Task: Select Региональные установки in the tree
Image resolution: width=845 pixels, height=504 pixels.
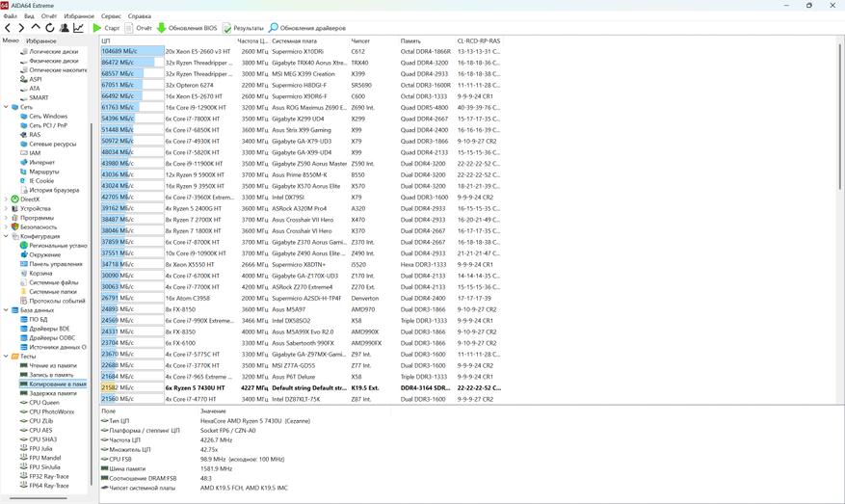Action: click(53, 246)
